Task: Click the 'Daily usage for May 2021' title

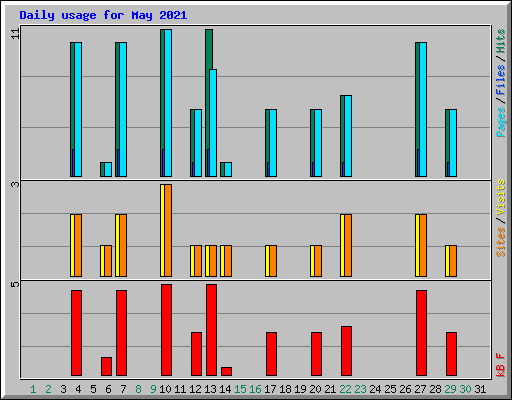Action: (x=103, y=15)
